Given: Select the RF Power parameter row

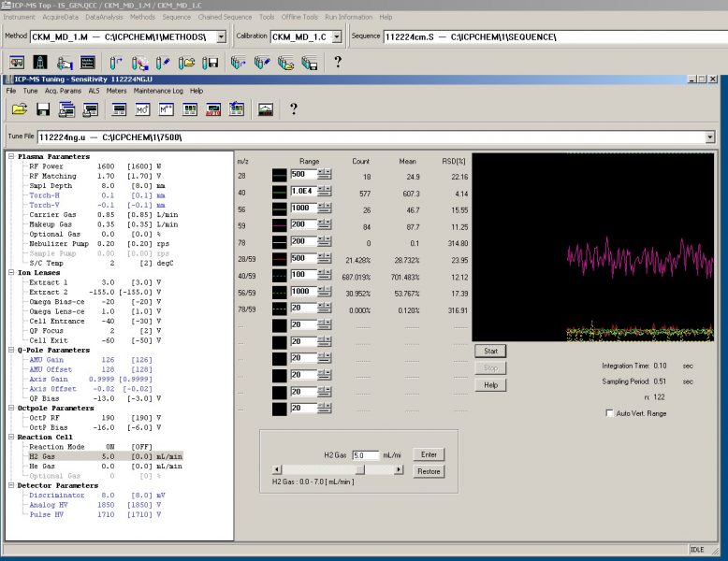Looking at the screenshot, I should (x=95, y=166).
